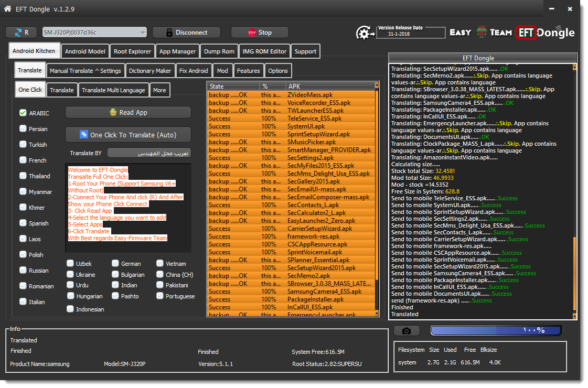This screenshot has width=588, height=388.
Task: Select the ZVideoMass.apk row
Action: coord(291,95)
